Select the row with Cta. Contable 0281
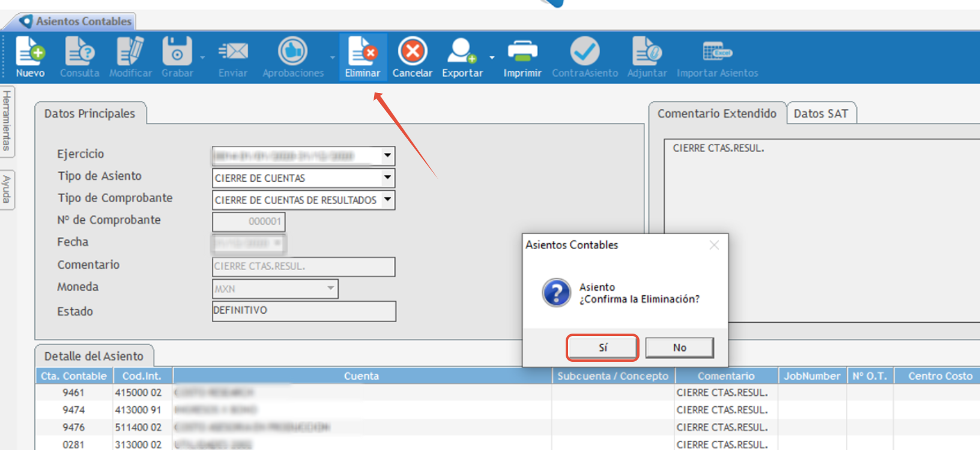 [x=507, y=444]
